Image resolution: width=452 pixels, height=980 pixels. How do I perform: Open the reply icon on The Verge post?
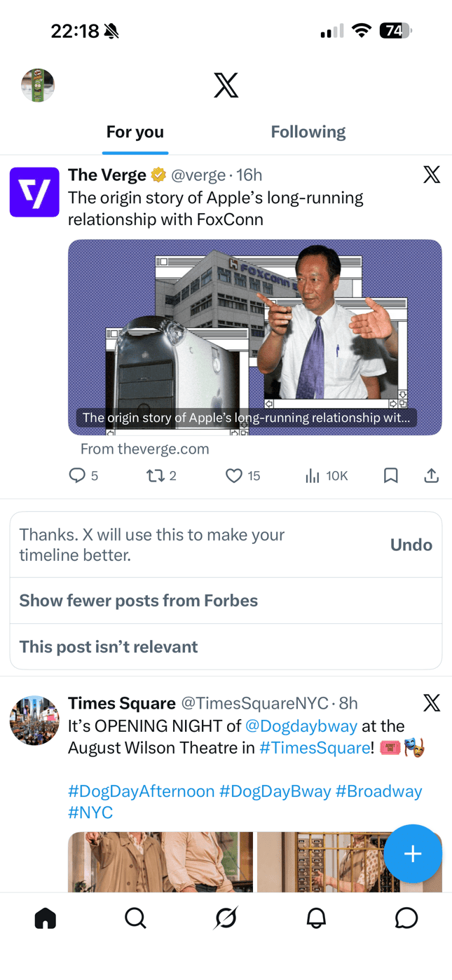[76, 475]
